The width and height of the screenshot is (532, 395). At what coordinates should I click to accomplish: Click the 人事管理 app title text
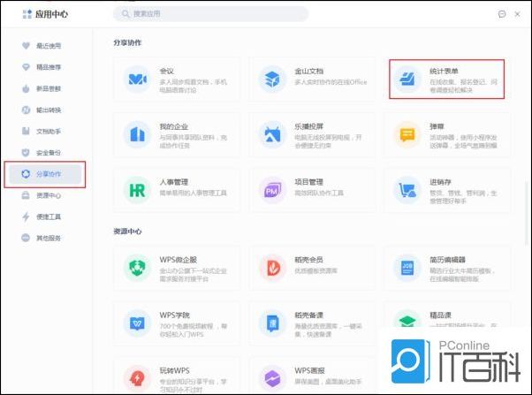pos(174,182)
